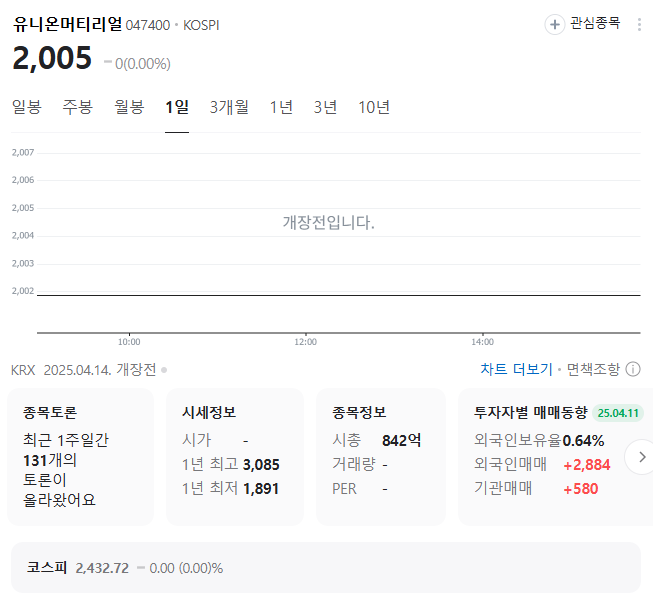This screenshot has height=599, width=653.
Task: Click the 10:00 time axis label
Action: (129, 342)
